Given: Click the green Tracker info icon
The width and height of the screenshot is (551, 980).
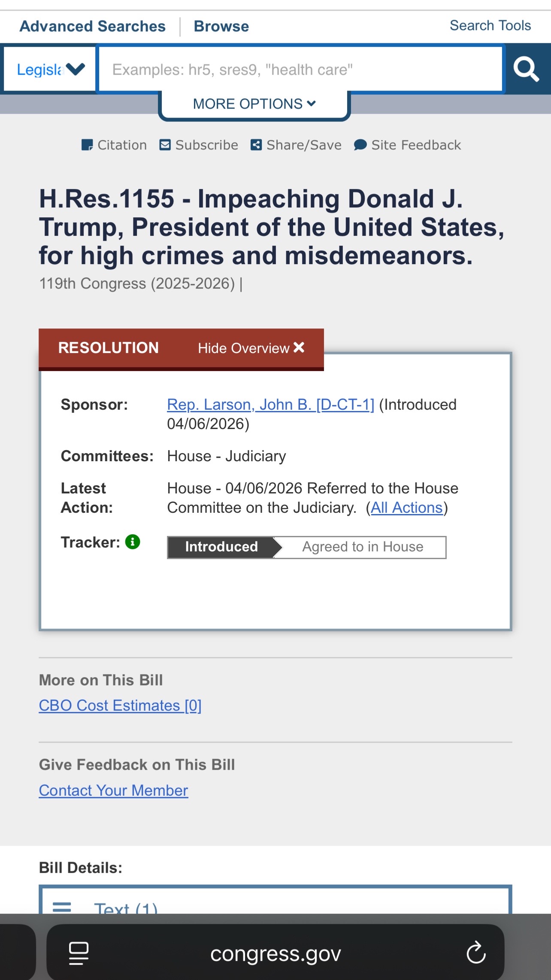Looking at the screenshot, I should (x=133, y=542).
